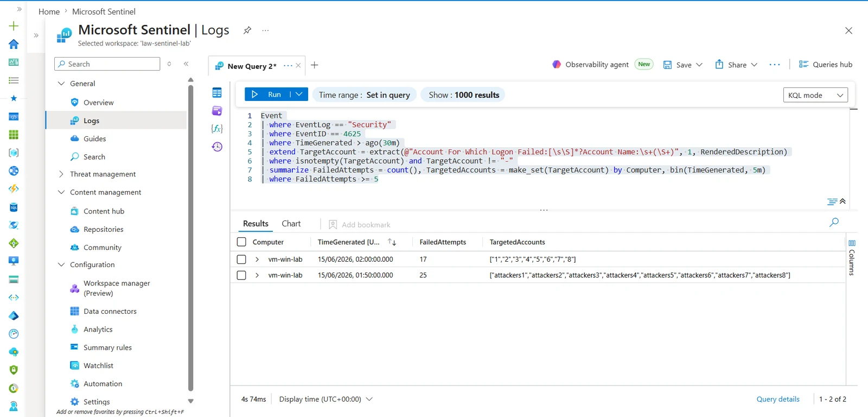The image size is (868, 417).
Task: Open the Display time (UTC+00:00) dropdown
Action: [325, 399]
